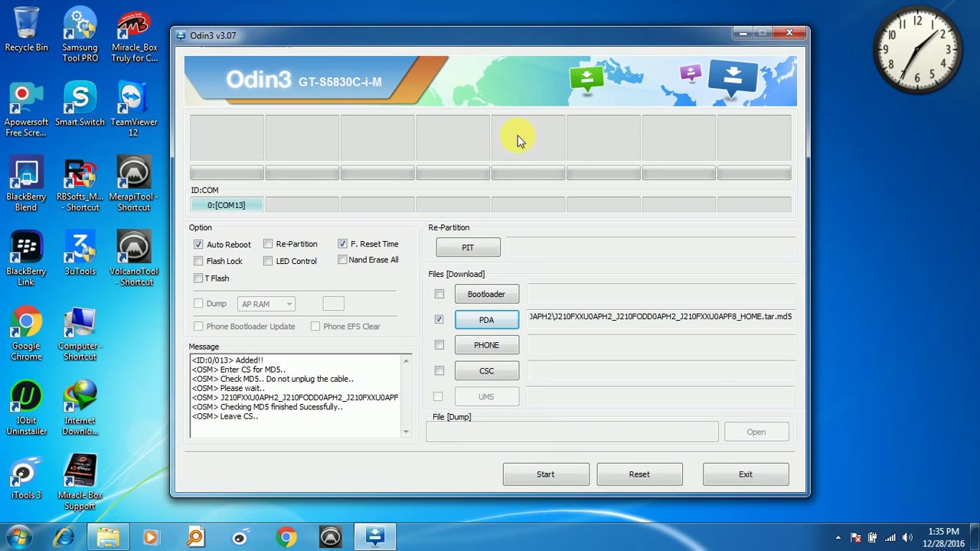Open Chrome from the taskbar

[x=286, y=537]
